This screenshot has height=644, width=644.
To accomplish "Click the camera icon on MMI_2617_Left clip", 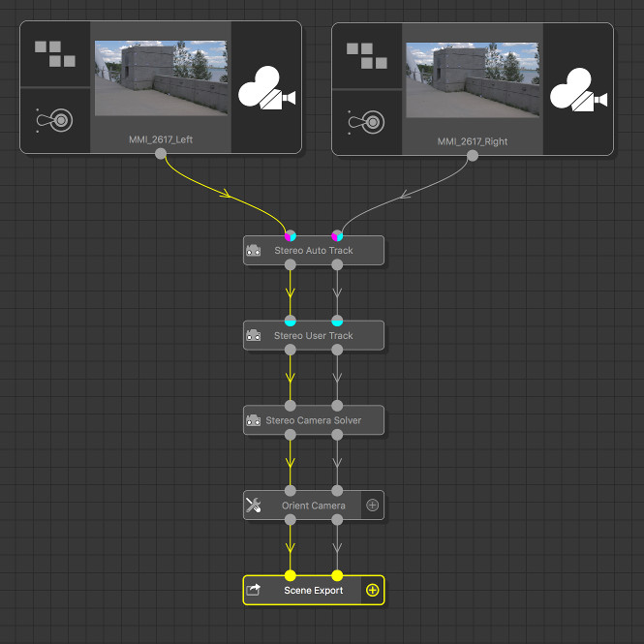I will [x=266, y=88].
